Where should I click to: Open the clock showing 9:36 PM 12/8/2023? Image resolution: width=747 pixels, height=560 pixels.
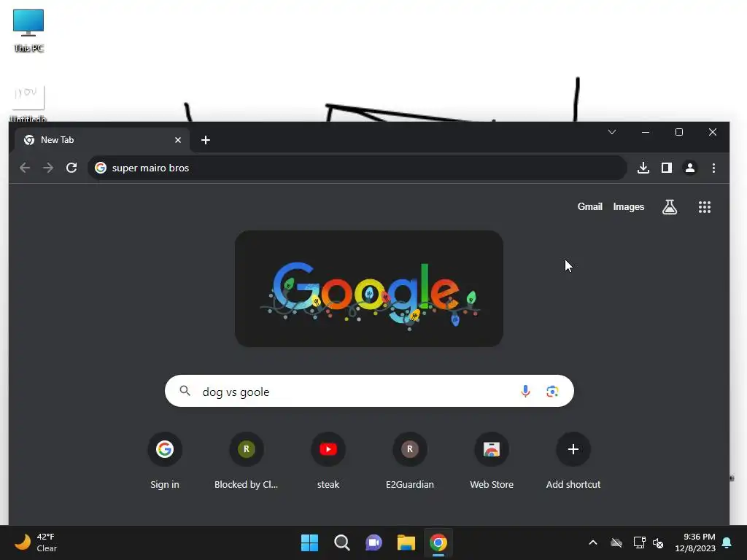(x=695, y=542)
